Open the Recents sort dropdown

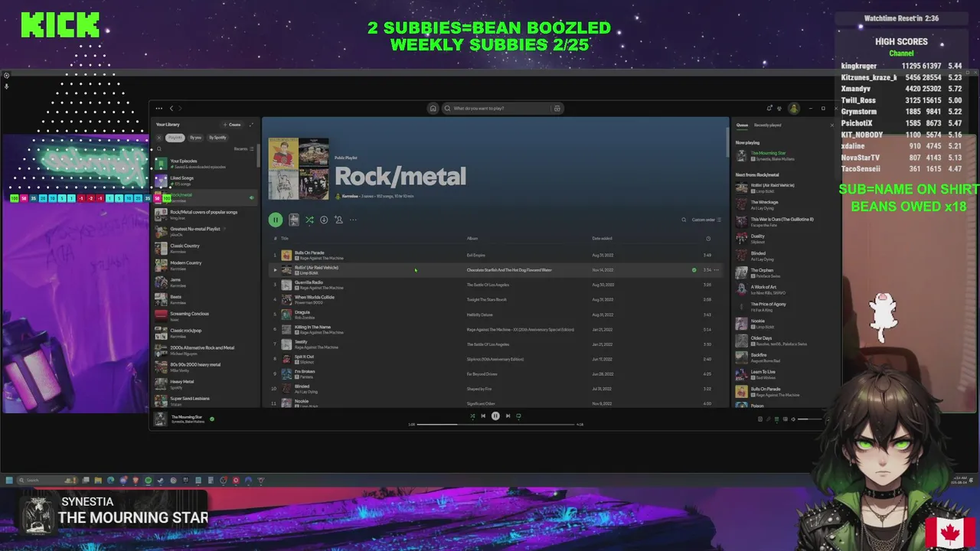pos(243,148)
